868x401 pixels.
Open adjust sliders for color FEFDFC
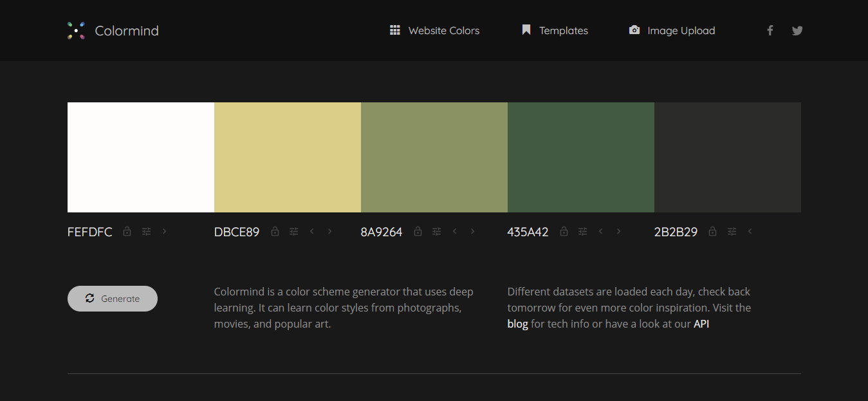147,232
